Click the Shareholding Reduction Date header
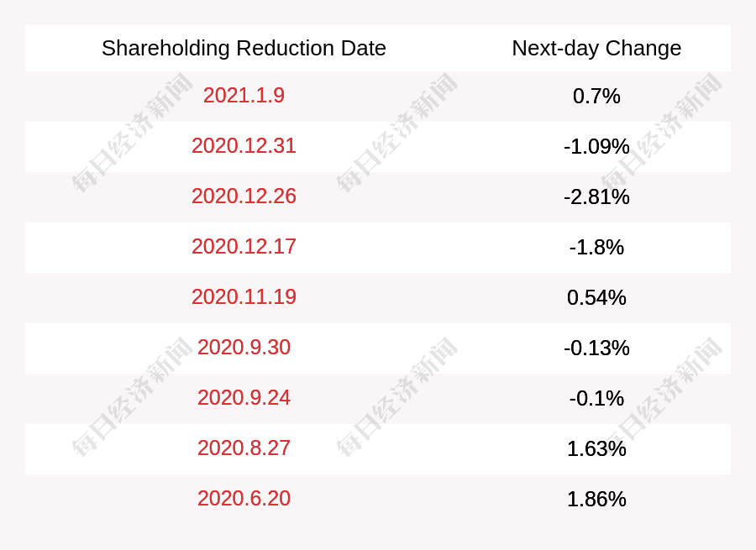 coord(244,49)
